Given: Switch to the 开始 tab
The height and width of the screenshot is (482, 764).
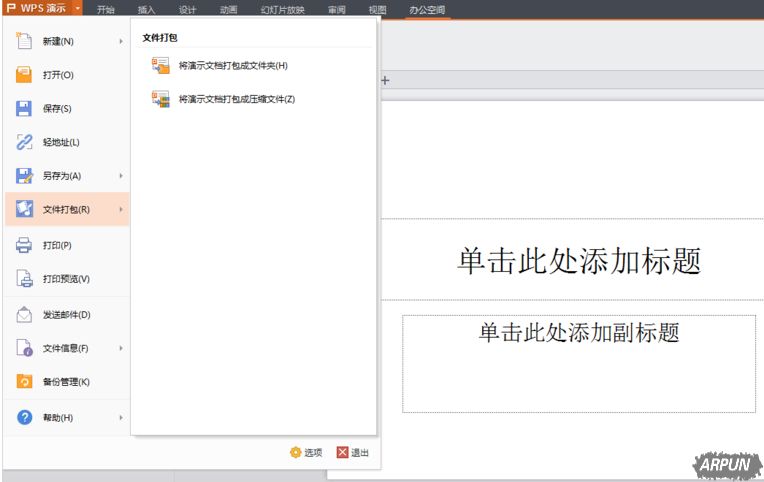Looking at the screenshot, I should [x=105, y=10].
